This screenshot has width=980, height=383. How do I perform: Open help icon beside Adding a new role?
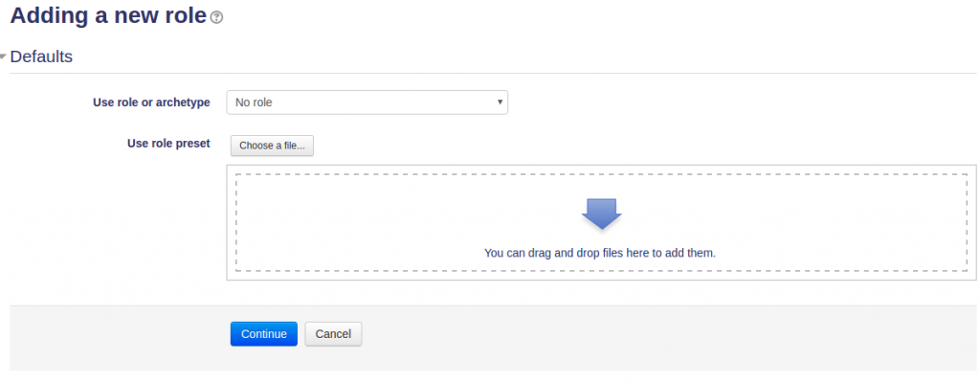(216, 17)
